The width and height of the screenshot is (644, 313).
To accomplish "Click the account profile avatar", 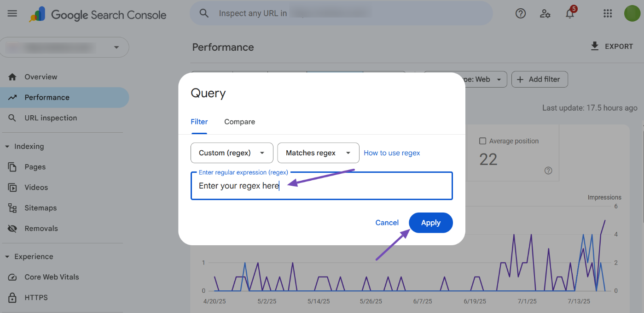I will click(632, 13).
